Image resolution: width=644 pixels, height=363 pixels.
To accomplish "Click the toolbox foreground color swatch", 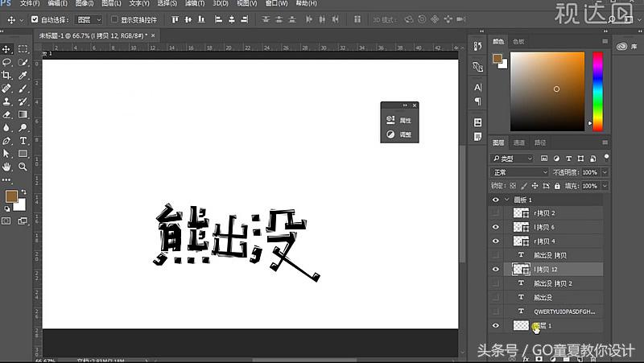I will (x=11, y=196).
